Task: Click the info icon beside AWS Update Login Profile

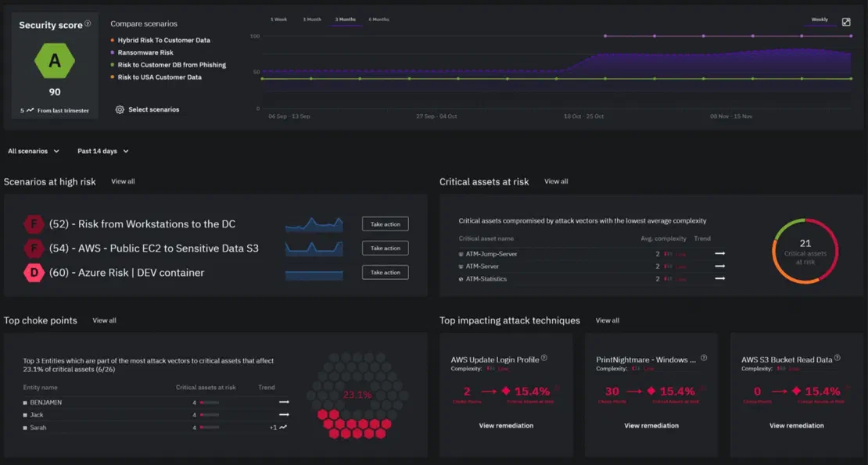Action: [544, 358]
